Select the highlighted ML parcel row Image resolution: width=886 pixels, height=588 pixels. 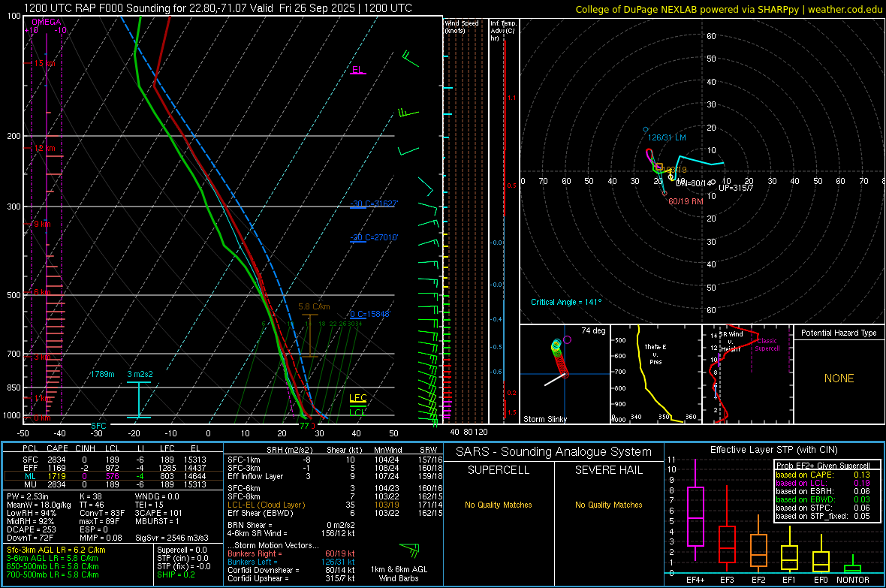coord(113,476)
